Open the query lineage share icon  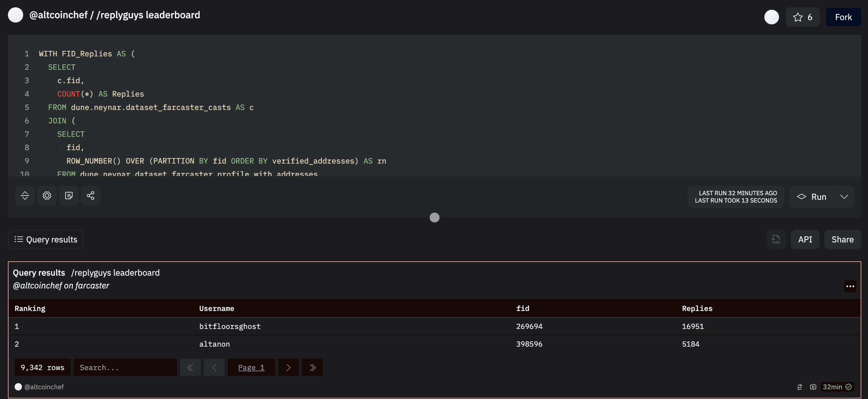coord(91,196)
